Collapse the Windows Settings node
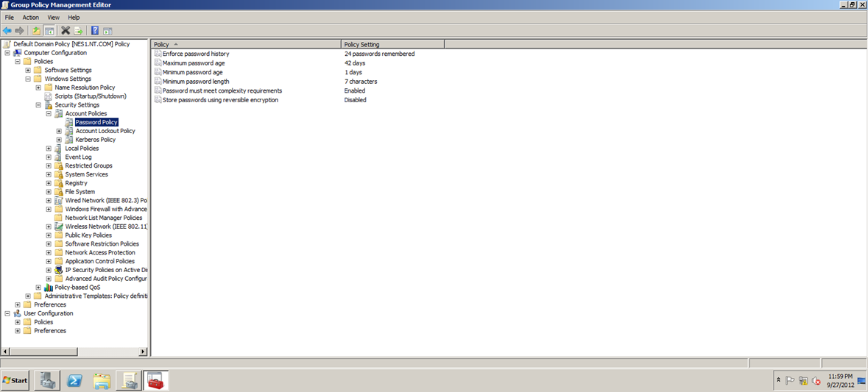868x392 pixels. 28,79
